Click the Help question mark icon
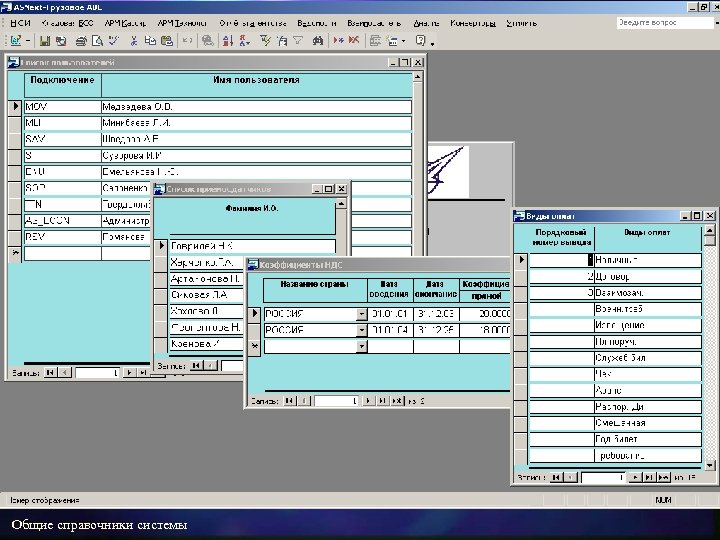The width and height of the screenshot is (720, 540). tap(420, 40)
